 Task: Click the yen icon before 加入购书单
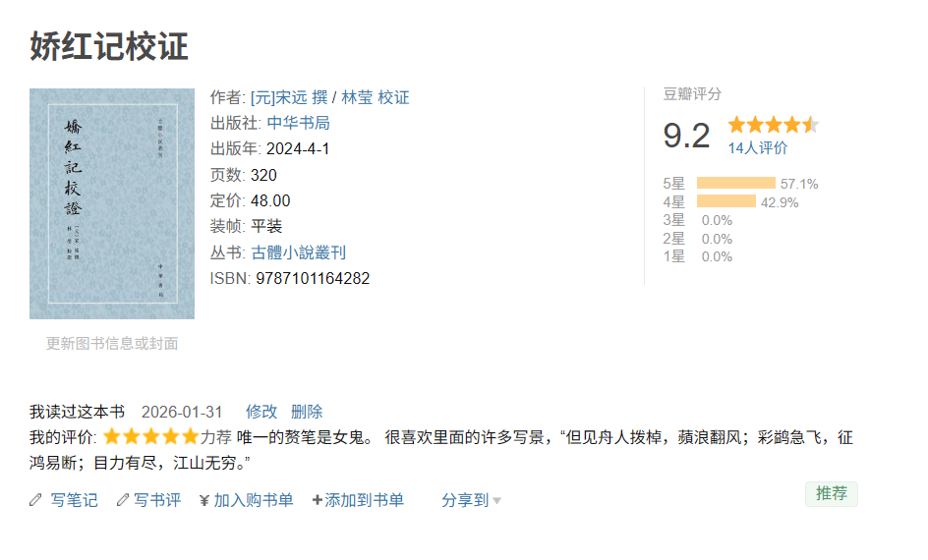pyautogui.click(x=204, y=500)
